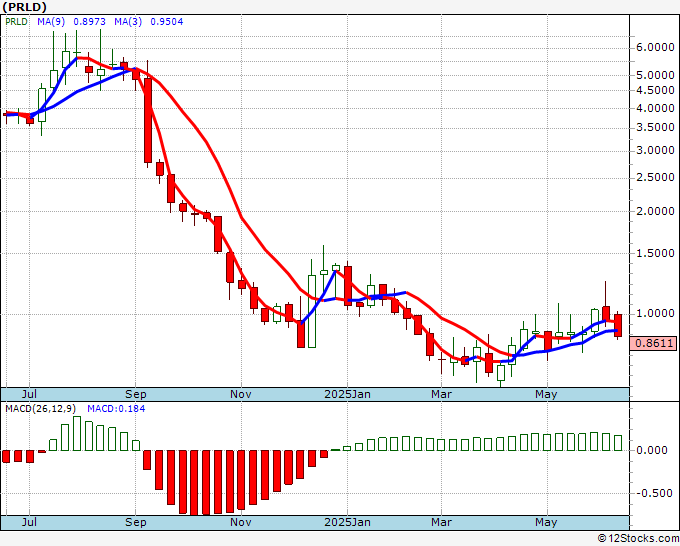Screen dimensions: 680x546
Task: Click the 2.0000 price axis label
Action: (655, 211)
